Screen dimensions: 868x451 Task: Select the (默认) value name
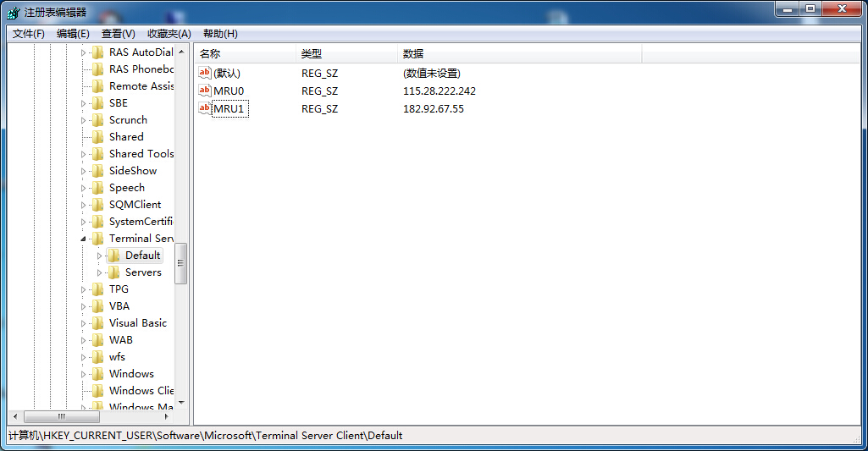[x=227, y=73]
